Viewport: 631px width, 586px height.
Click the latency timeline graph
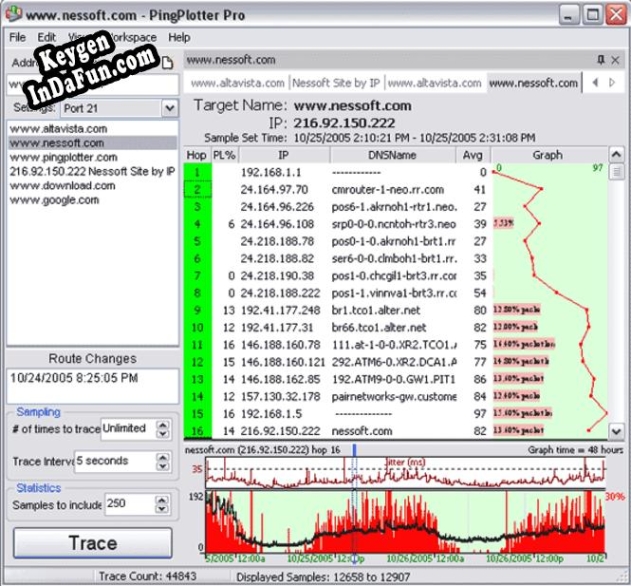[405, 522]
